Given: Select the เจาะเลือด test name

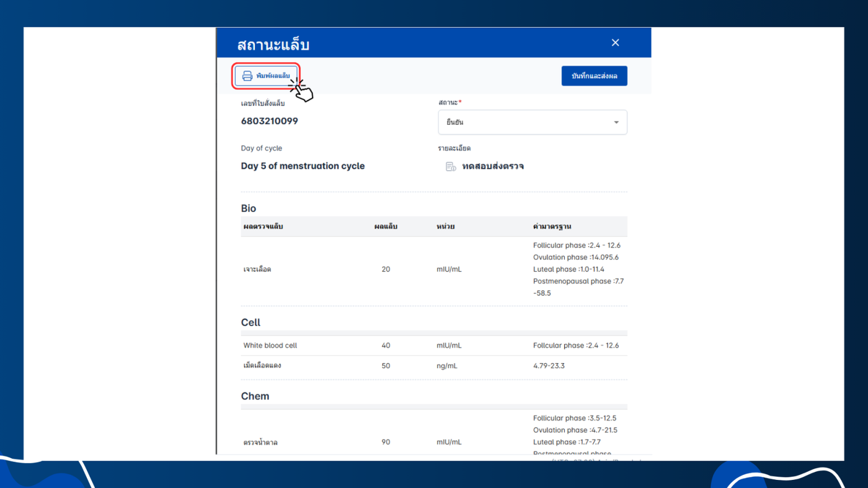Looking at the screenshot, I should [257, 270].
